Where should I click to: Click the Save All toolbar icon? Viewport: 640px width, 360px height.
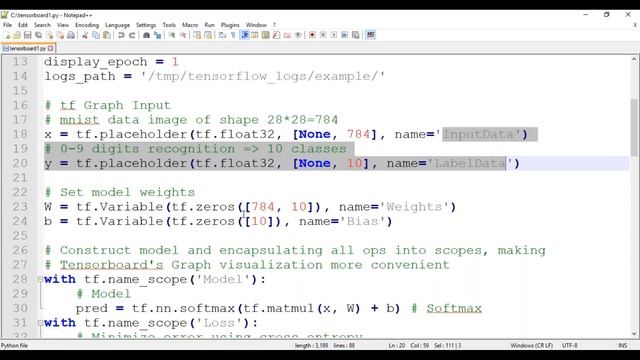tap(38, 35)
